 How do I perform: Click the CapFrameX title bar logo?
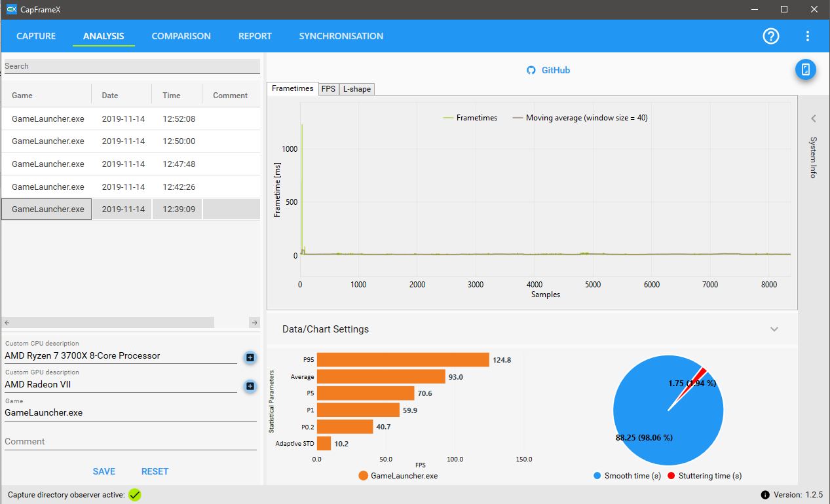[11, 9]
